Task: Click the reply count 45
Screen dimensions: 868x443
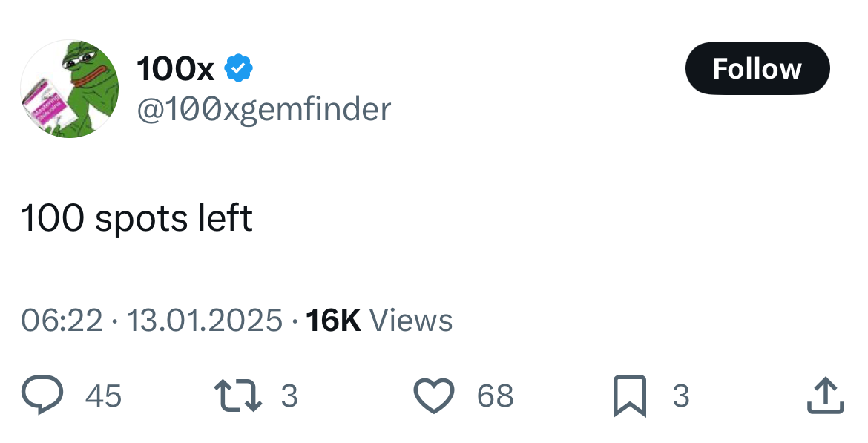Action: [103, 396]
